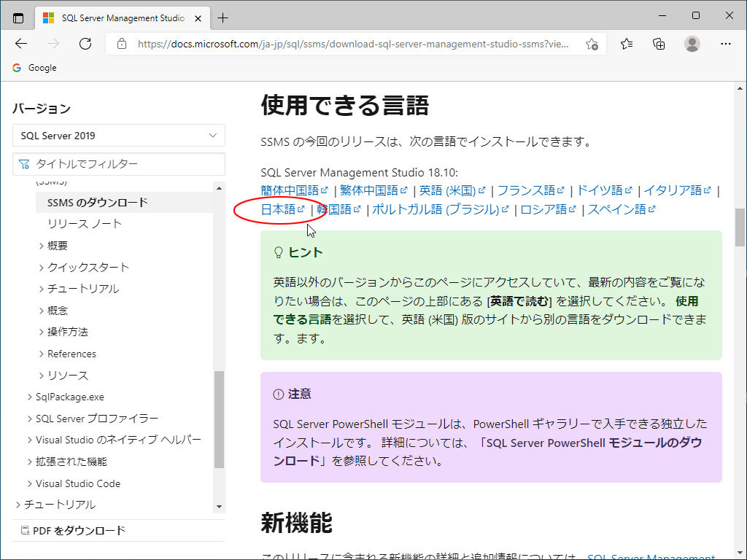This screenshot has height=560, width=747.
Task: Open the SQL Server 2019 version dropdown
Action: [119, 136]
